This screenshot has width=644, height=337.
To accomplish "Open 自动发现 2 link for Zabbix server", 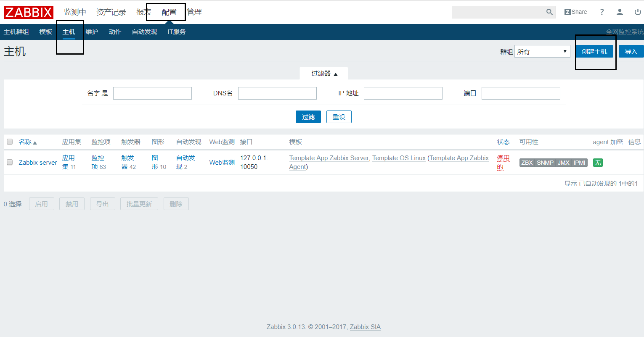I will click(x=186, y=162).
